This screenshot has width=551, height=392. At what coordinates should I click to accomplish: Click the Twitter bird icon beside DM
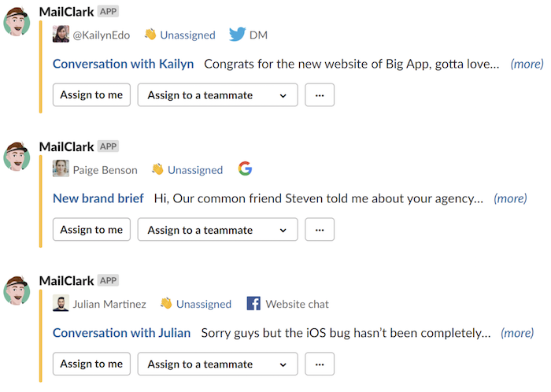[x=237, y=35]
